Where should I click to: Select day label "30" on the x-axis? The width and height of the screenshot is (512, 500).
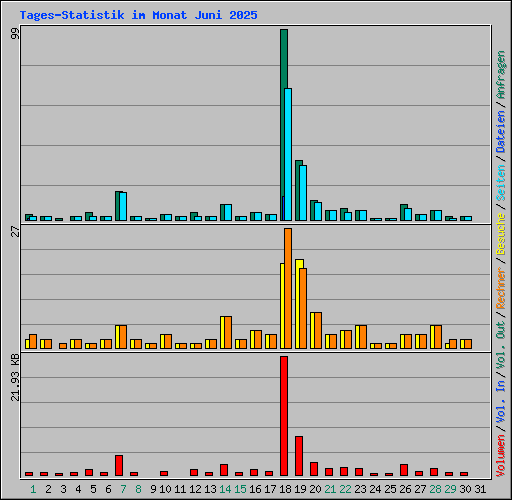(465, 489)
